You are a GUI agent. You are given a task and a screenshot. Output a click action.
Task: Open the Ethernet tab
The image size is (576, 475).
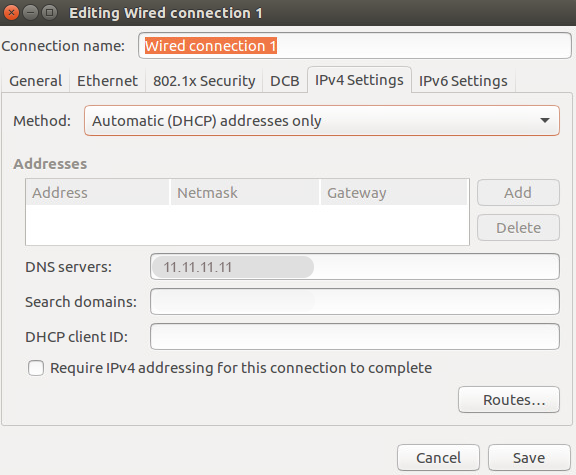[x=107, y=81]
